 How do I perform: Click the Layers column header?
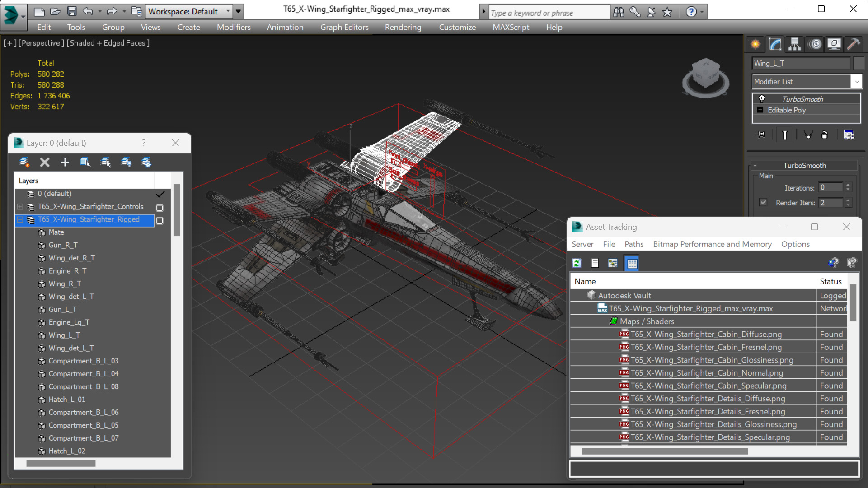[84, 181]
